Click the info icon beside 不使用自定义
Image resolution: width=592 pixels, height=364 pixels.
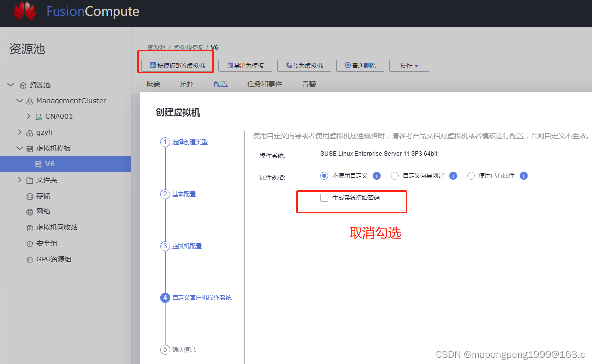coord(377,176)
